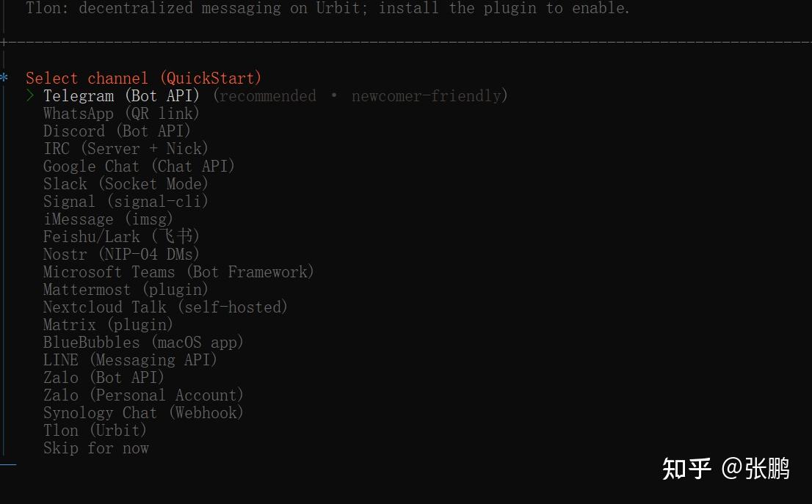Image resolution: width=812 pixels, height=504 pixels.
Task: Pick LINE (Messaging API) channel
Action: pos(130,360)
